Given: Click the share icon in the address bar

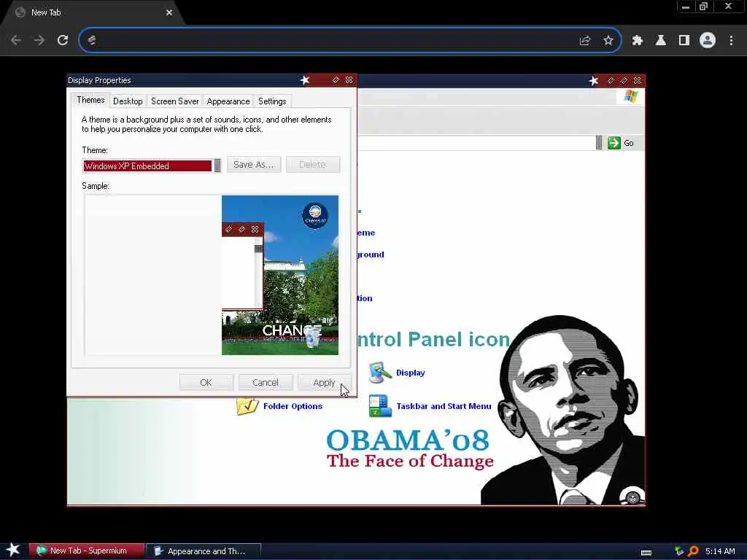Looking at the screenshot, I should pyautogui.click(x=585, y=41).
